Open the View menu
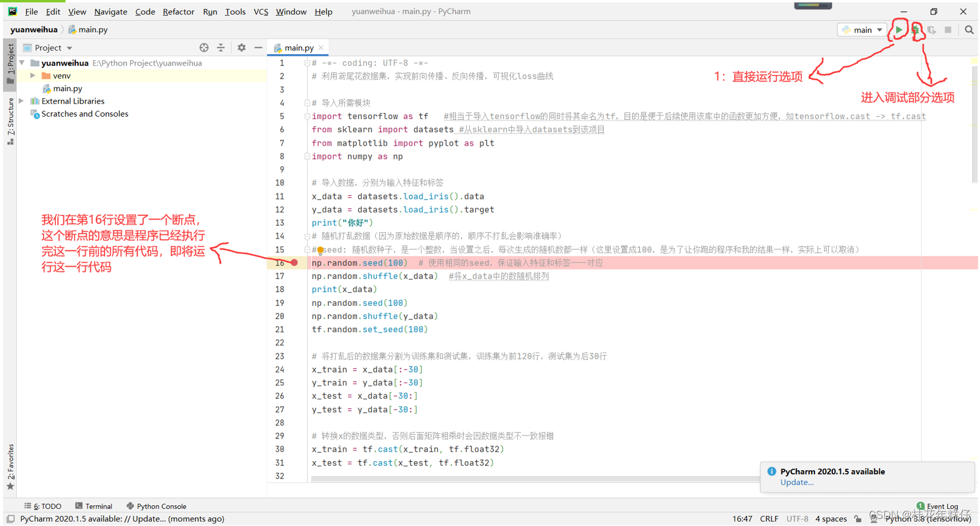 (77, 12)
